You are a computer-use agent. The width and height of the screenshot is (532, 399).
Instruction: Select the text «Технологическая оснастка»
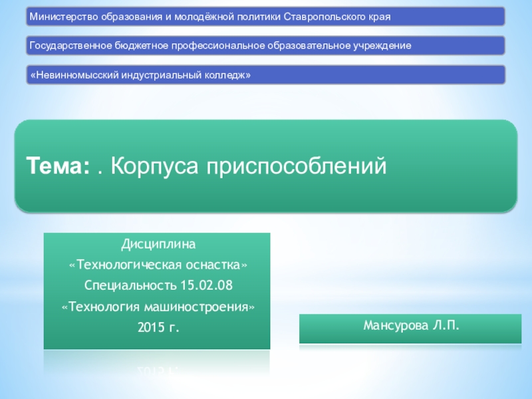pyautogui.click(x=158, y=265)
